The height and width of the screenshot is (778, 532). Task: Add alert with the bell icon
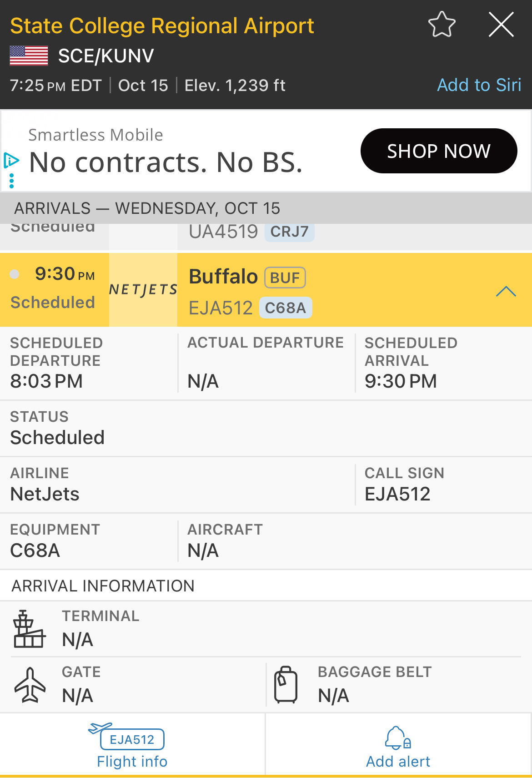point(398,746)
